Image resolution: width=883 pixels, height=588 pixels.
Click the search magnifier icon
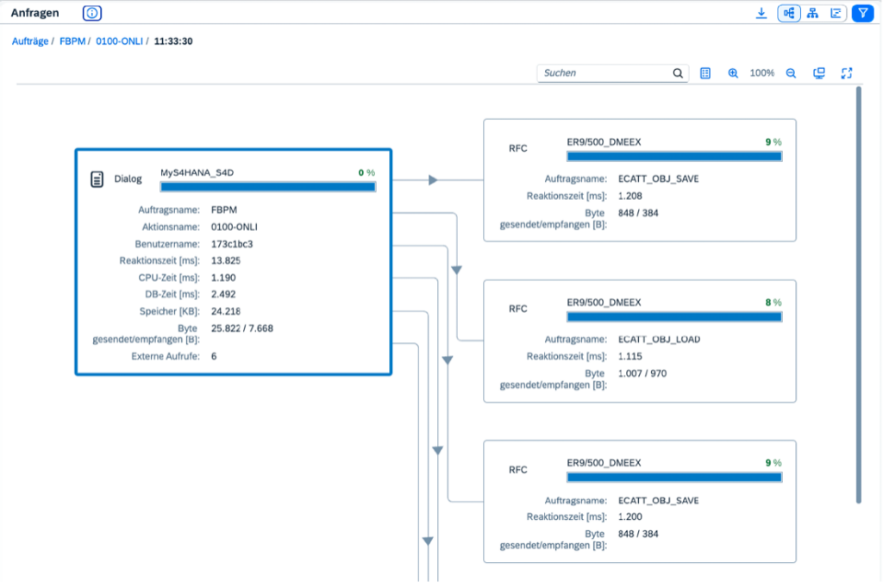678,73
